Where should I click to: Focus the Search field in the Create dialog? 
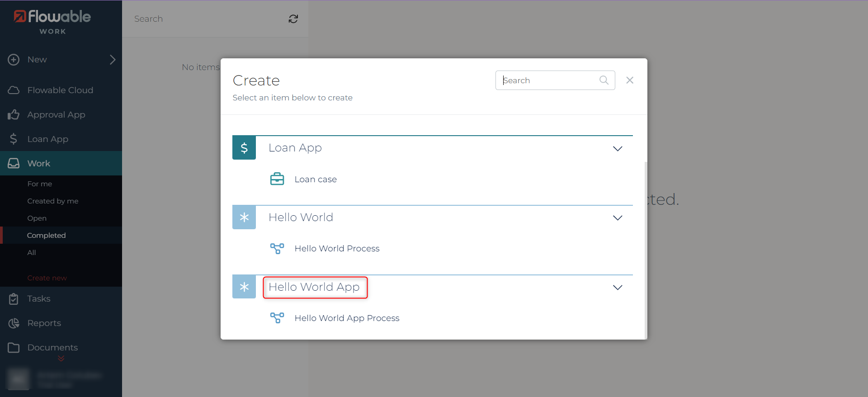[549, 80]
